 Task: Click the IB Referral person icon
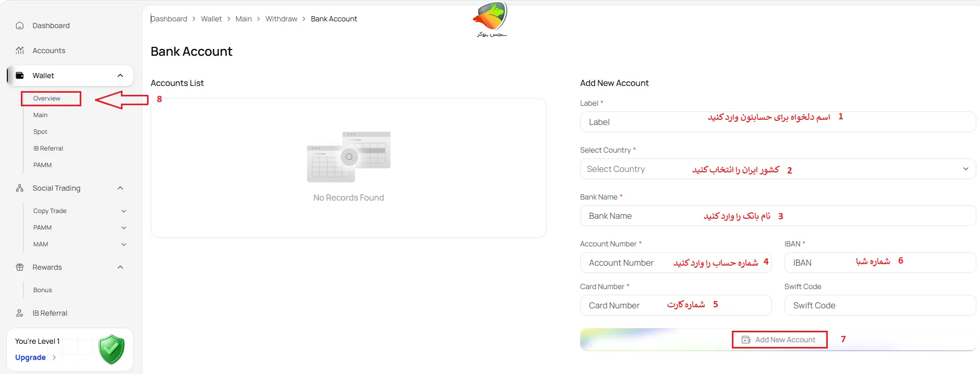coord(20,313)
